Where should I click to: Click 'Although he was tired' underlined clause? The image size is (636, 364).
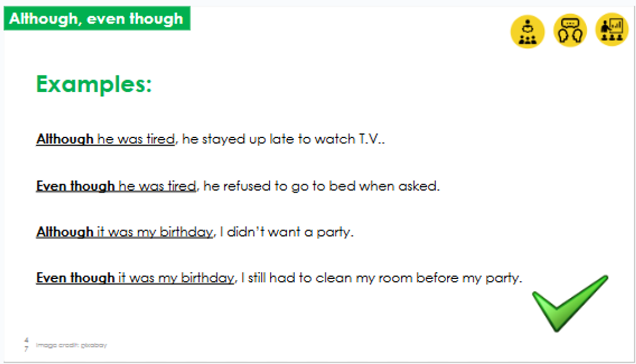(x=105, y=139)
